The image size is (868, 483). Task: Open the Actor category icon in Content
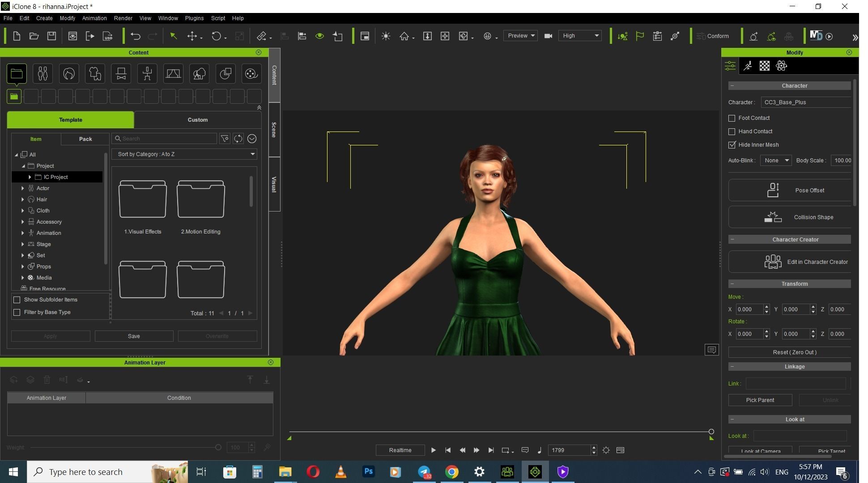coord(43,74)
